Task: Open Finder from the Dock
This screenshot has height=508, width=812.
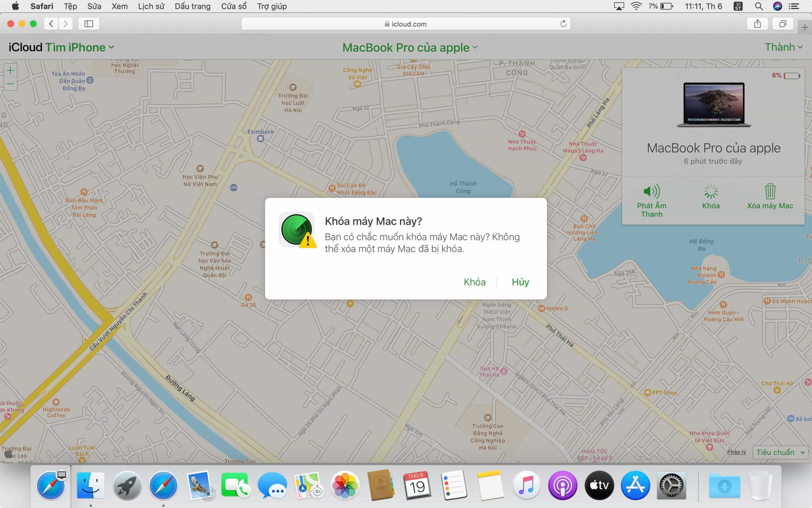Action: [91, 485]
